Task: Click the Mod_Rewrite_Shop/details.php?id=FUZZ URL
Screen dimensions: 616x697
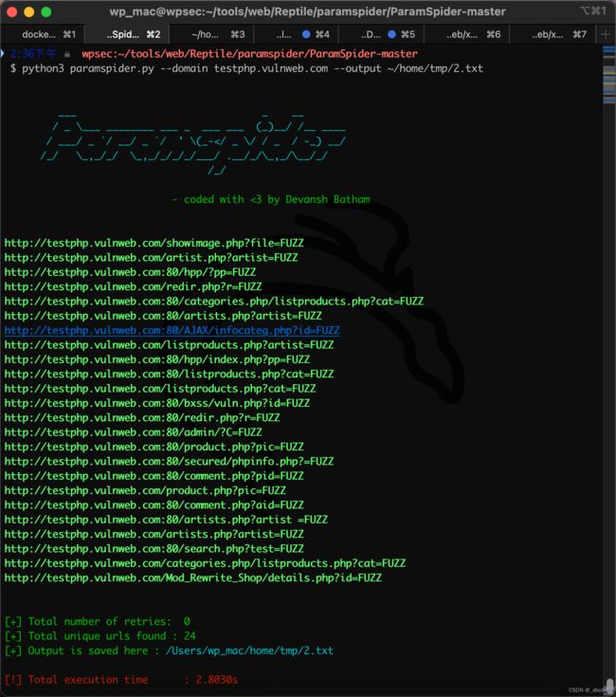Action: click(192, 578)
